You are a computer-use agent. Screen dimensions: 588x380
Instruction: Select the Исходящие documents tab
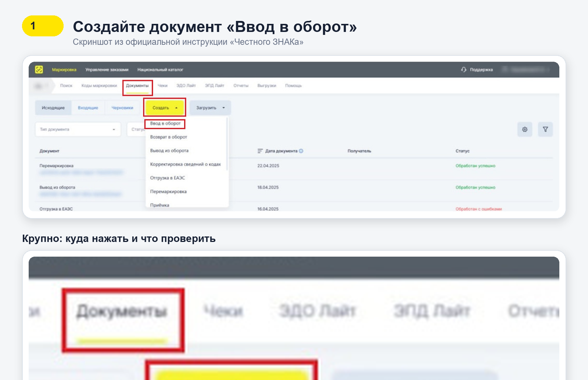(53, 108)
